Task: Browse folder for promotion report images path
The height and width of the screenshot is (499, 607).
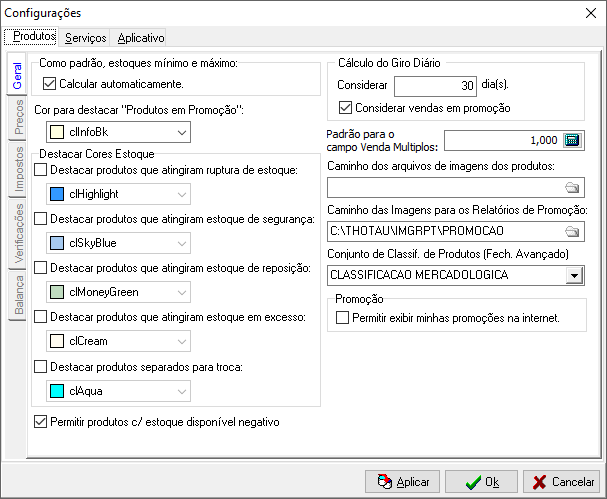Action: click(x=572, y=231)
